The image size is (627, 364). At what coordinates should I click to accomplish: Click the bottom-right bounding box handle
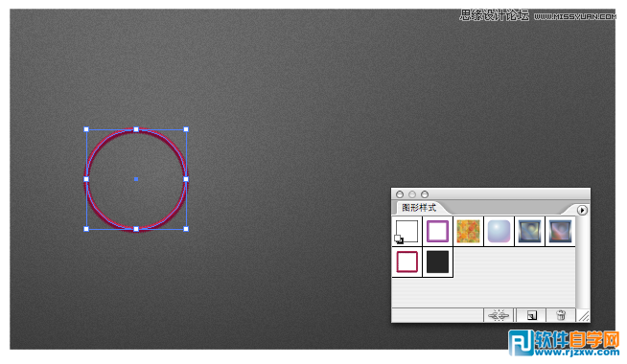pyautogui.click(x=186, y=229)
